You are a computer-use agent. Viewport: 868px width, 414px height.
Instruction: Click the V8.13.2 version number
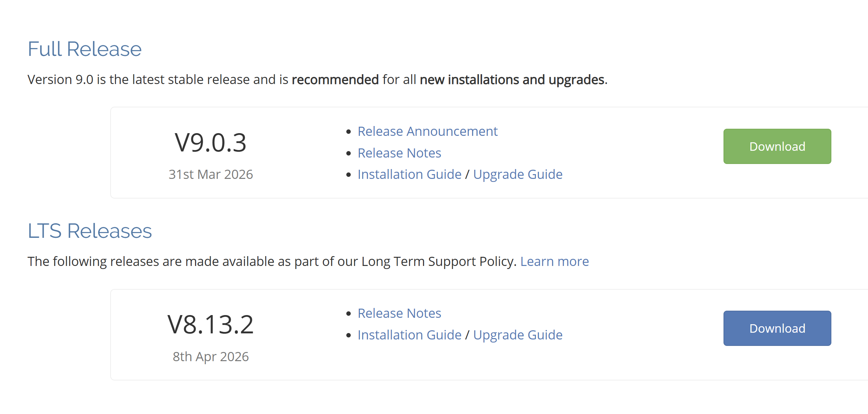click(210, 325)
